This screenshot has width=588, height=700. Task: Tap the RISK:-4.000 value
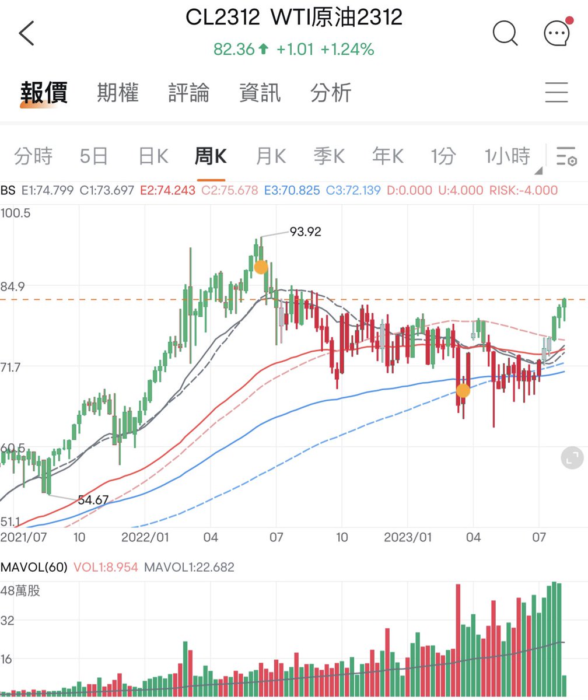[523, 190]
